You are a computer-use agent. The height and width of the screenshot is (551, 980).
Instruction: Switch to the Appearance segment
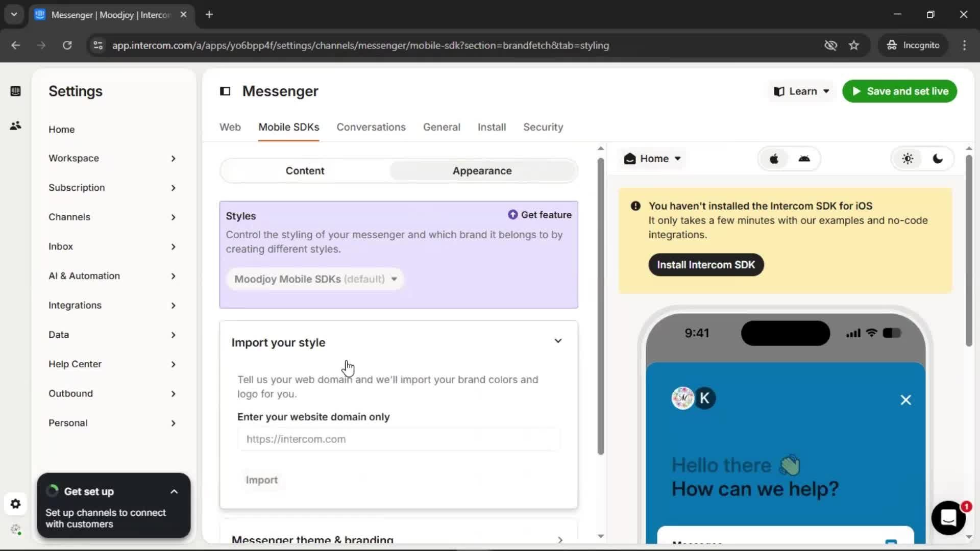pos(482,171)
